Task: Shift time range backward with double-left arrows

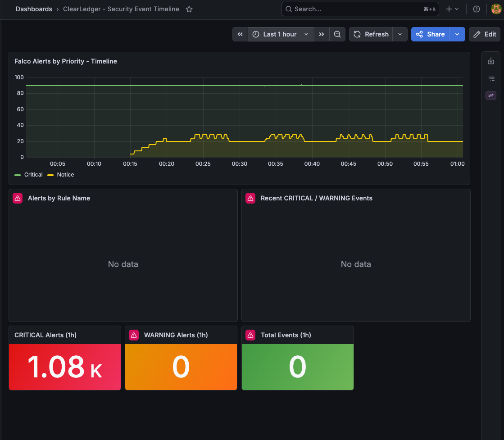Action: point(240,34)
